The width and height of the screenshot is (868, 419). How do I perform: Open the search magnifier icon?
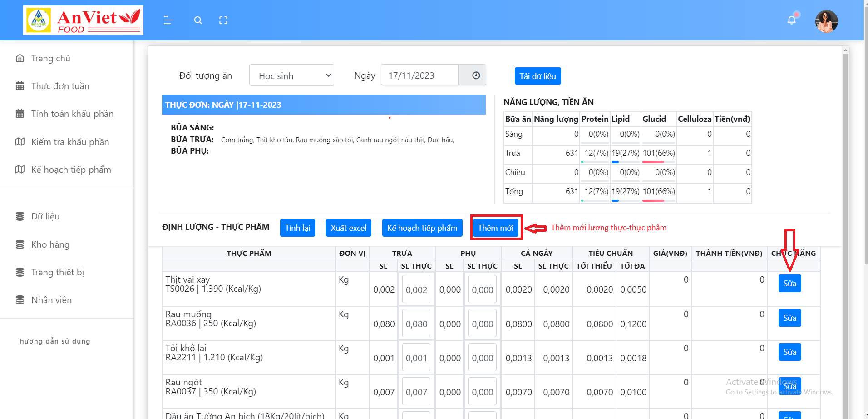pos(198,20)
